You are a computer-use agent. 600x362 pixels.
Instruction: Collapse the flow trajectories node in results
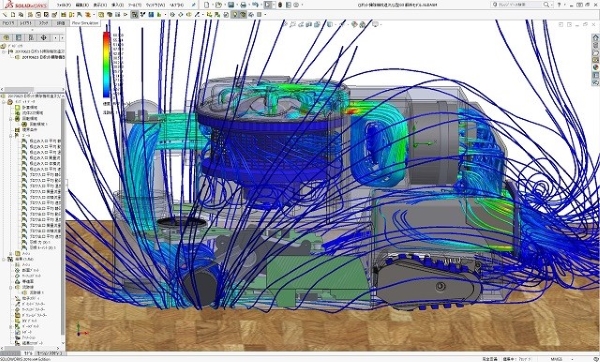coord(11,287)
